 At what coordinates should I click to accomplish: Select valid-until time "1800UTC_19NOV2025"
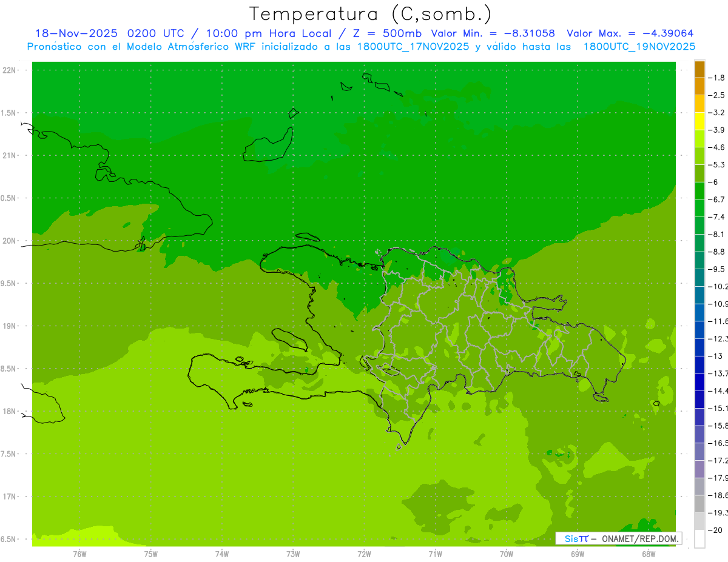639,47
